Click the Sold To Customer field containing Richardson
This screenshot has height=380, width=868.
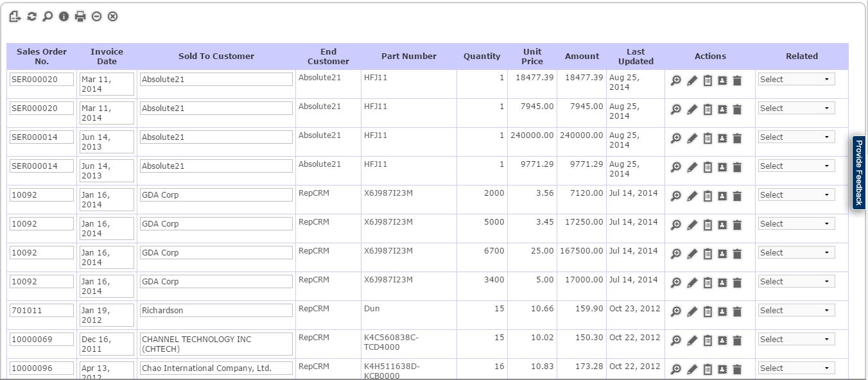216,311
